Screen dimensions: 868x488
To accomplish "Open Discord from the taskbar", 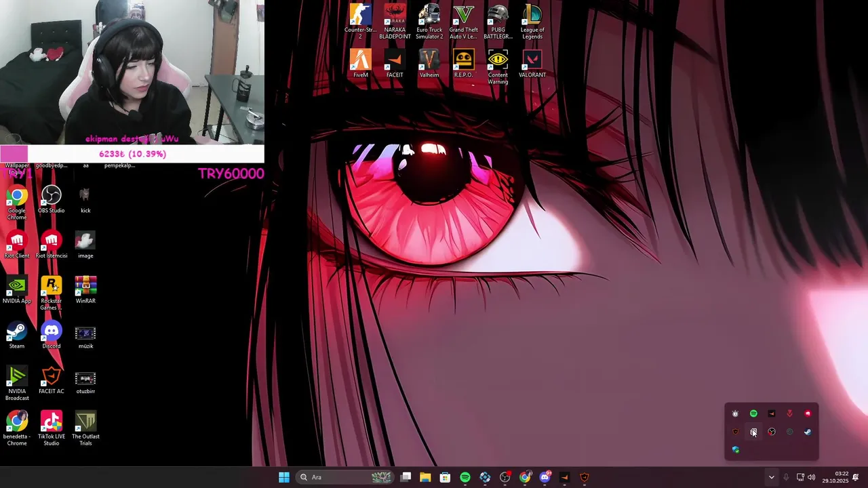I will (x=545, y=477).
